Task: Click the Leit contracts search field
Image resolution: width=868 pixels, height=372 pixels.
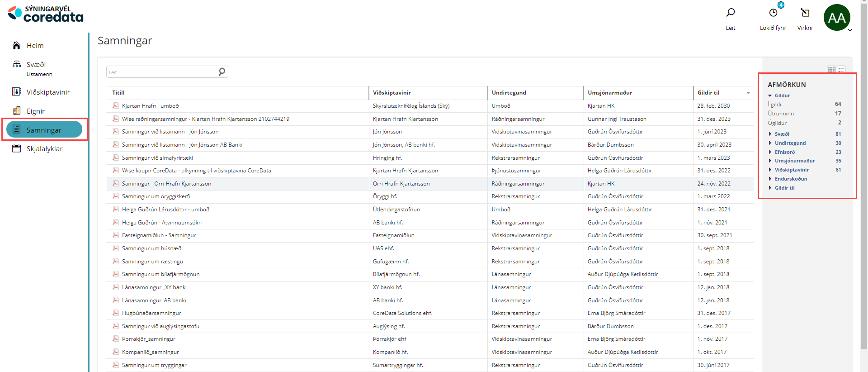Action: point(162,72)
